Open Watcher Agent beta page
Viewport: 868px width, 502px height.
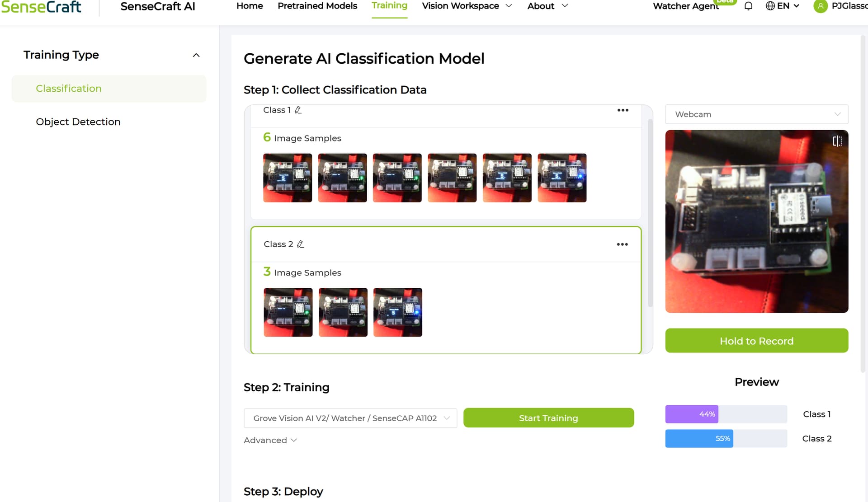coord(686,6)
